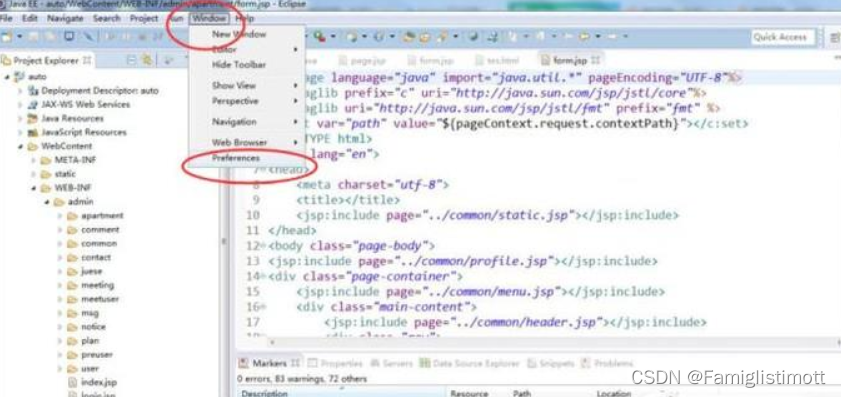
Task: Open the Project menu
Action: pos(144,18)
